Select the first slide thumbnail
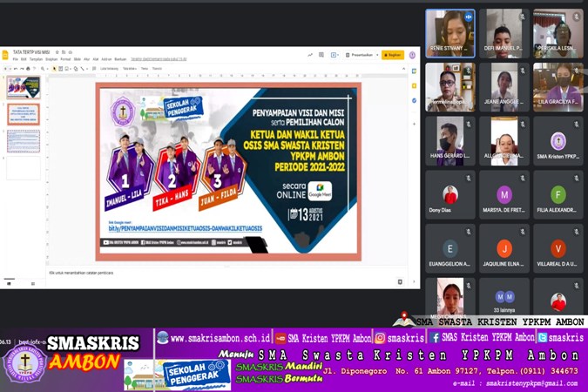This screenshot has width=588, height=392. coord(24,87)
